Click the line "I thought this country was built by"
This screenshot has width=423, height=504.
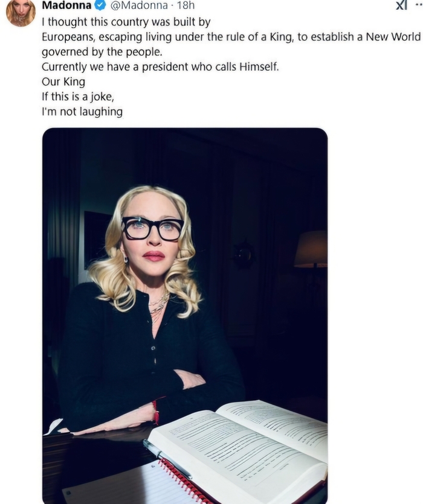pyautogui.click(x=126, y=22)
